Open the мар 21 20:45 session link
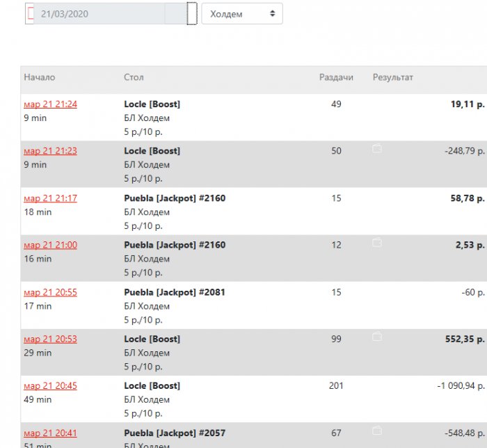Image resolution: width=487 pixels, height=448 pixels. [x=50, y=386]
